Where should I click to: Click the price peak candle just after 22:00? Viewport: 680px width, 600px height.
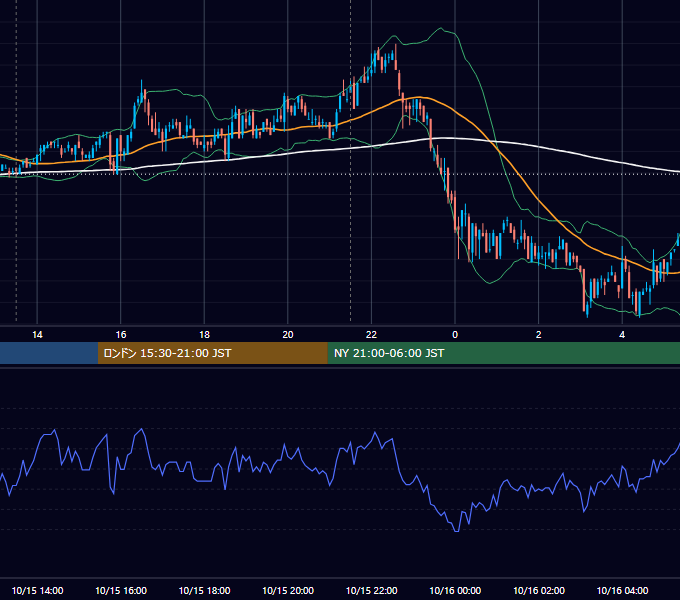(x=396, y=56)
